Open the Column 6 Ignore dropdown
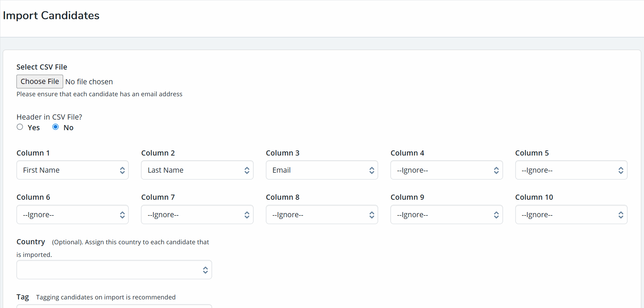Screen dimensions: 644x308 [72, 215]
